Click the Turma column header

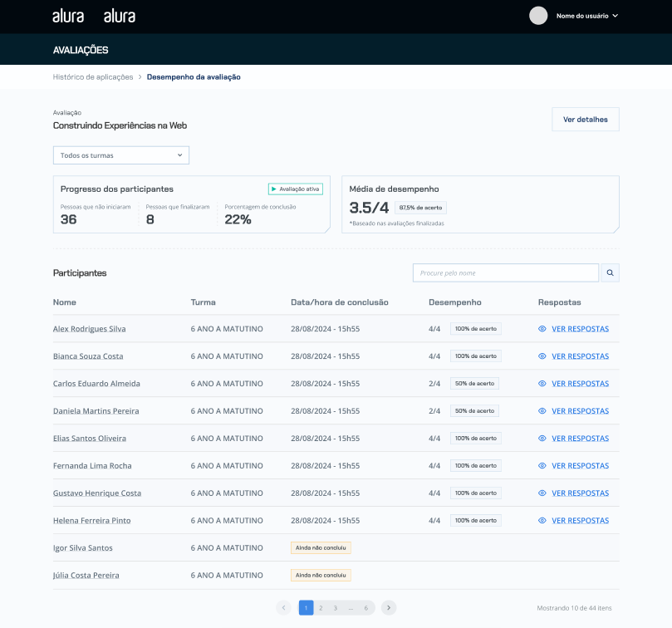[x=204, y=302]
